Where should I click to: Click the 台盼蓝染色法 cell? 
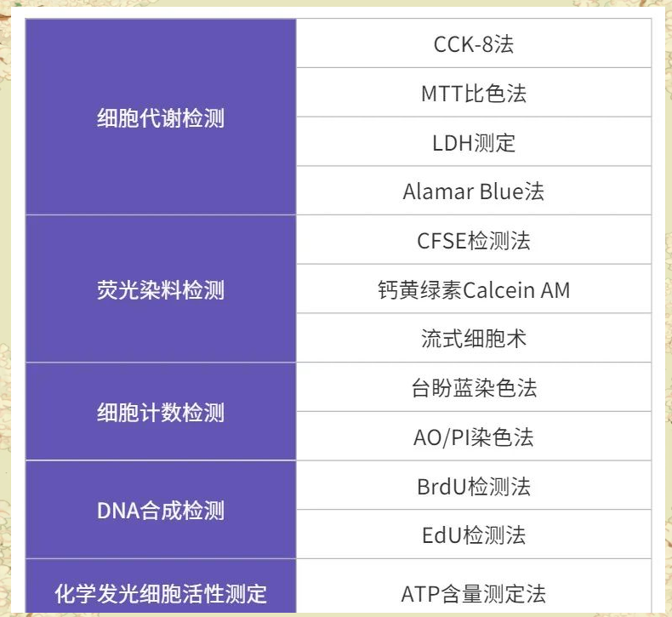click(474, 388)
